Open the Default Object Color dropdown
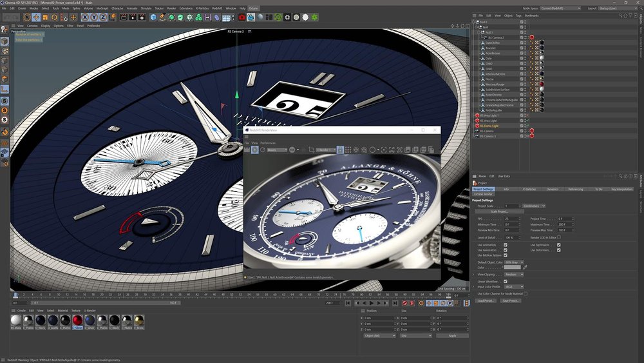The height and width of the screenshot is (363, 644). point(513,262)
